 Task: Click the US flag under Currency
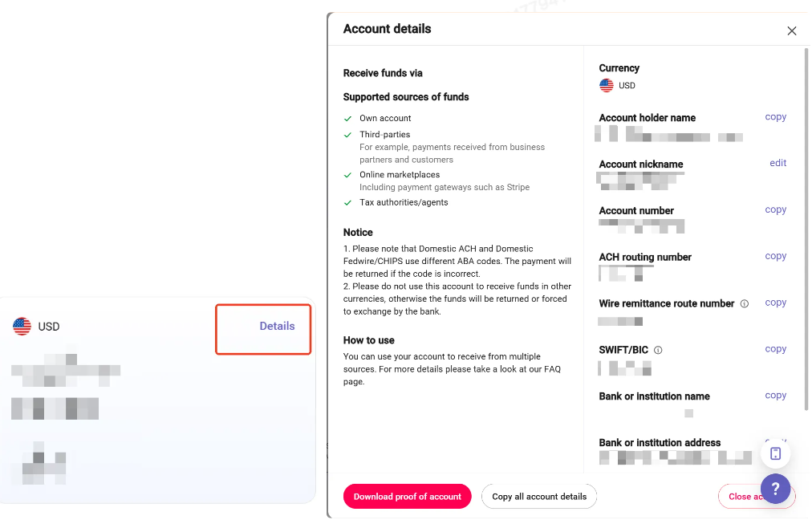pos(607,86)
